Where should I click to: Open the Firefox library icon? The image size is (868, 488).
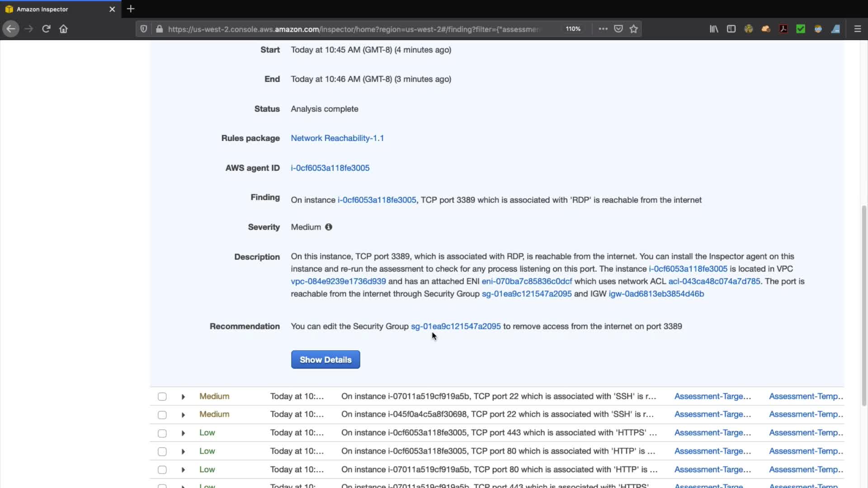(714, 29)
